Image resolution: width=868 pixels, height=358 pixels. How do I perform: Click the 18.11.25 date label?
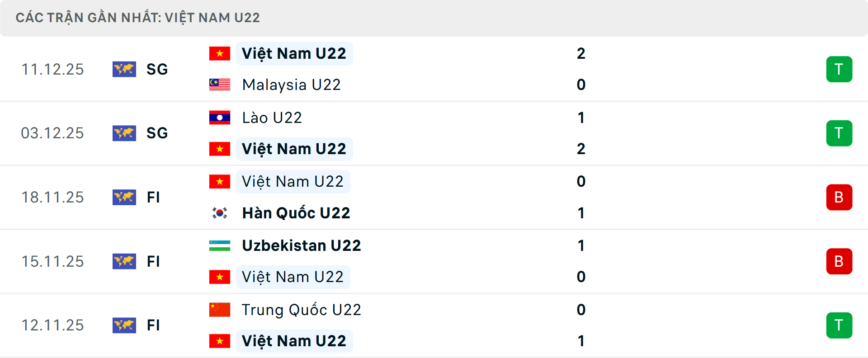click(52, 197)
